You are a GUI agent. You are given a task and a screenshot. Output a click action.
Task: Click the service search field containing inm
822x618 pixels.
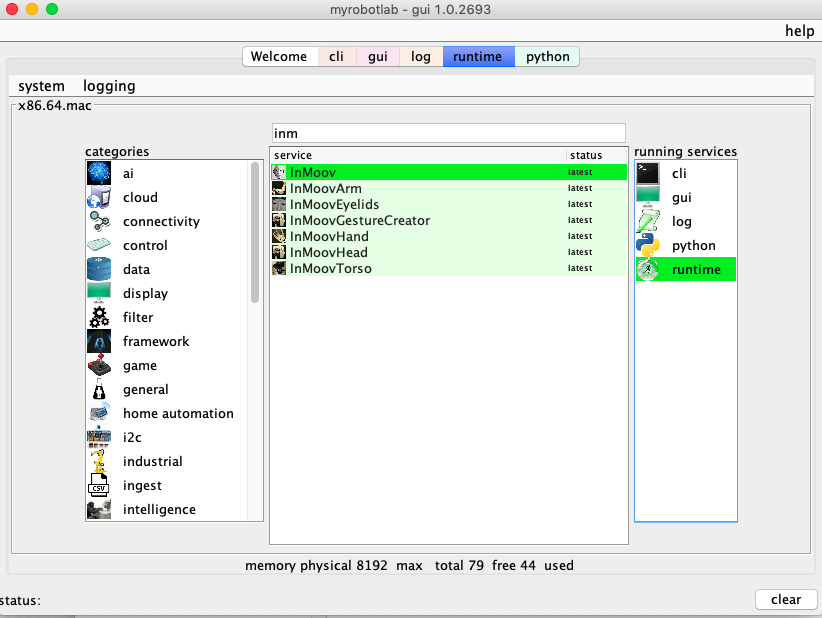pos(449,133)
